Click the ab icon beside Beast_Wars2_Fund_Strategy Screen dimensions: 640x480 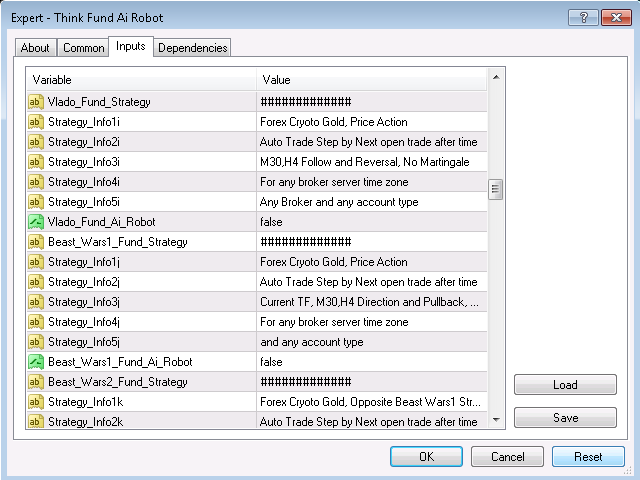pyautogui.click(x=36, y=382)
